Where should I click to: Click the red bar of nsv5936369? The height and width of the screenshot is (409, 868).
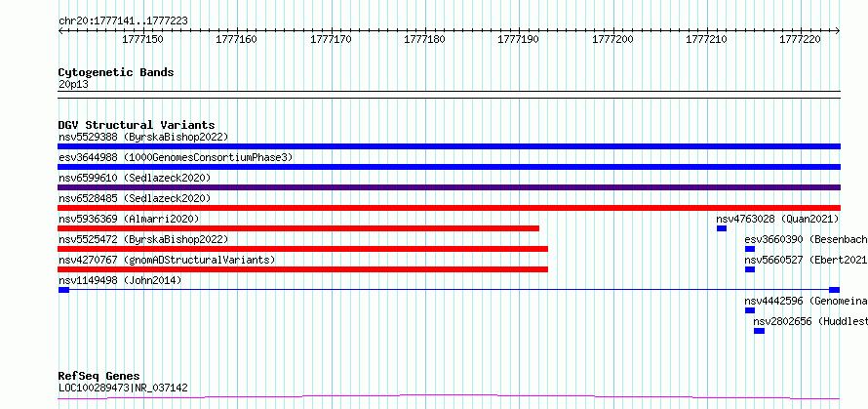point(298,228)
